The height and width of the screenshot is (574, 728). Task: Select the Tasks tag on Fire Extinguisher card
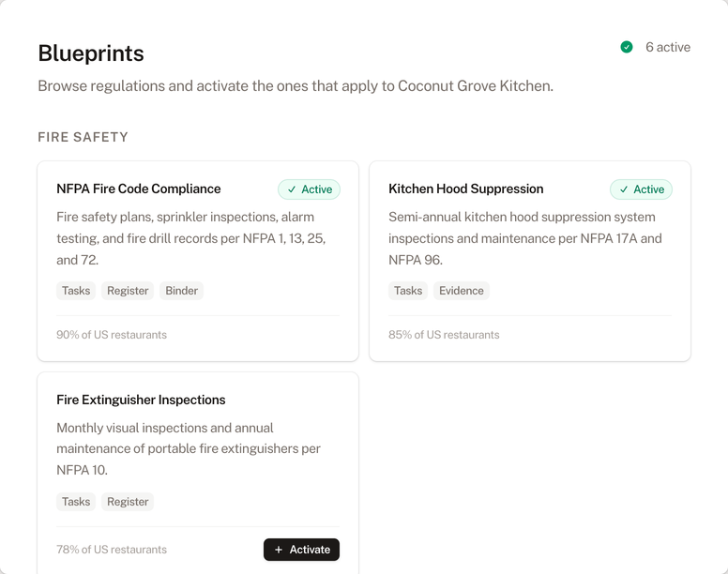coord(76,502)
